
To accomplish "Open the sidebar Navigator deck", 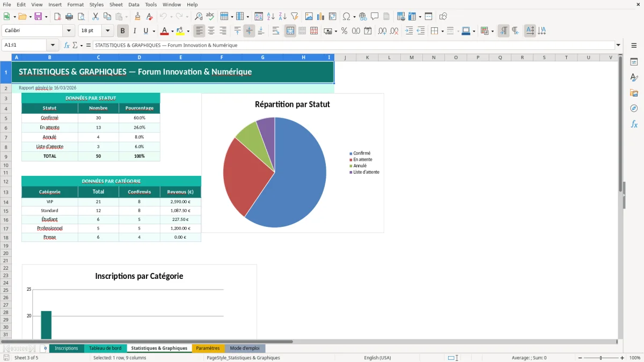I will click(634, 109).
